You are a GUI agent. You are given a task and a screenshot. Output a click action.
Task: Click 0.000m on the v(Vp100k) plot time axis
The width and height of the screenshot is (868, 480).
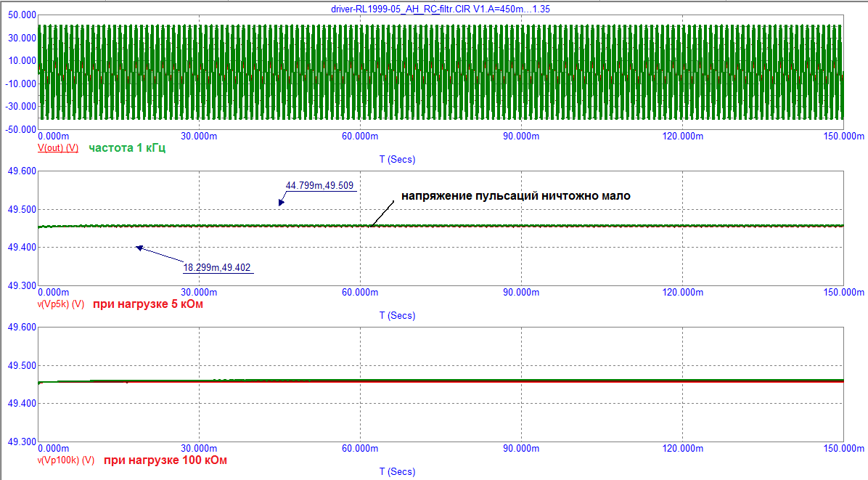tap(54, 449)
